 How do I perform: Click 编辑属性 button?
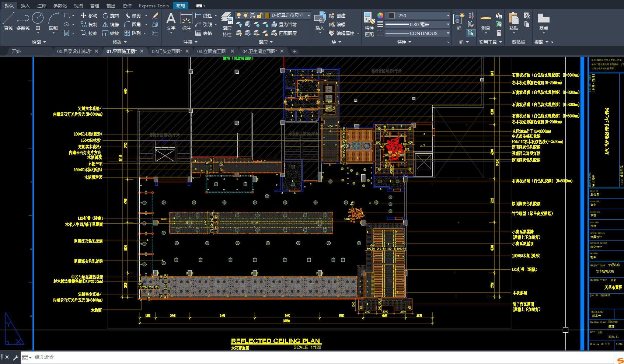(x=342, y=33)
